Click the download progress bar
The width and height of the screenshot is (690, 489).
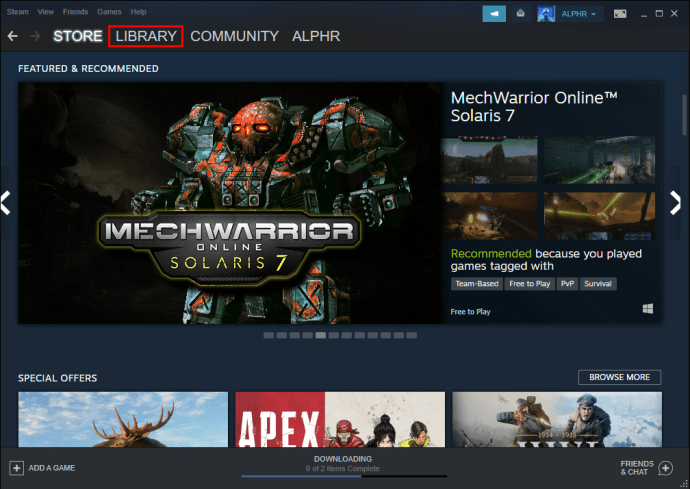(344, 476)
